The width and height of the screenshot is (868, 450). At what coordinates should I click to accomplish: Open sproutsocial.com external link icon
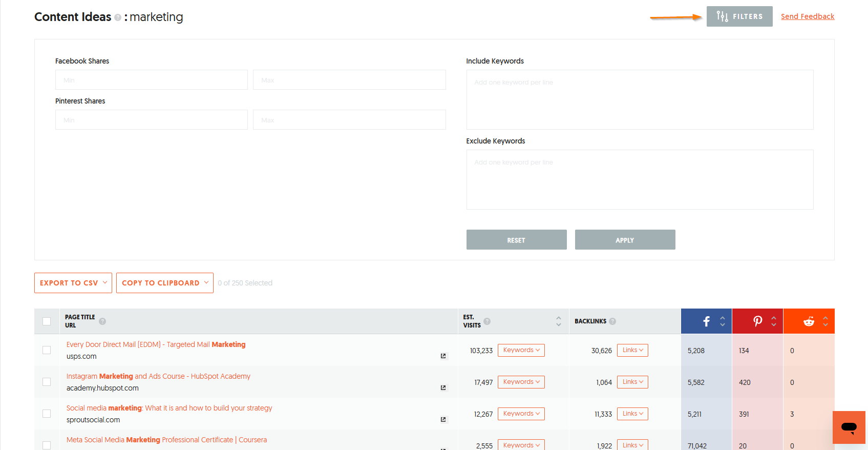443,419
